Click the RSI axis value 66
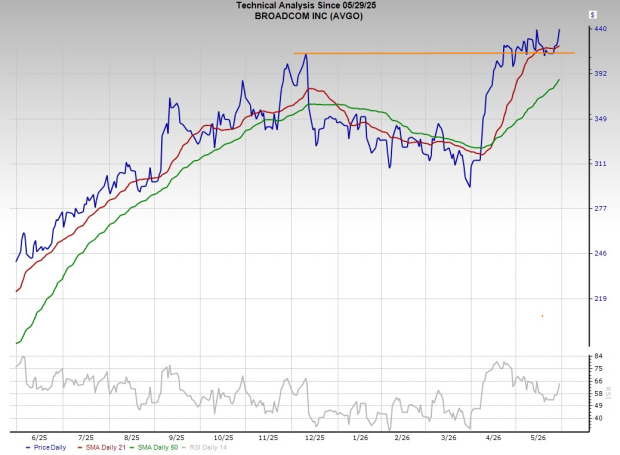 pos(598,381)
